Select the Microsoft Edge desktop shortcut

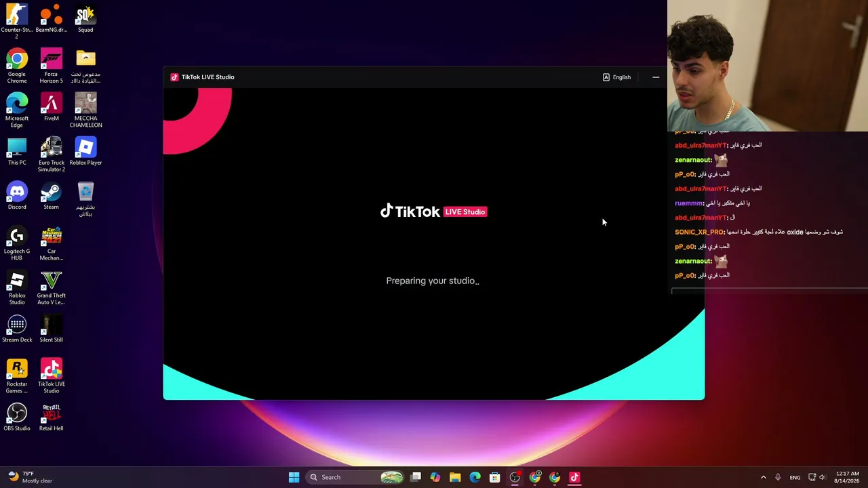[17, 110]
